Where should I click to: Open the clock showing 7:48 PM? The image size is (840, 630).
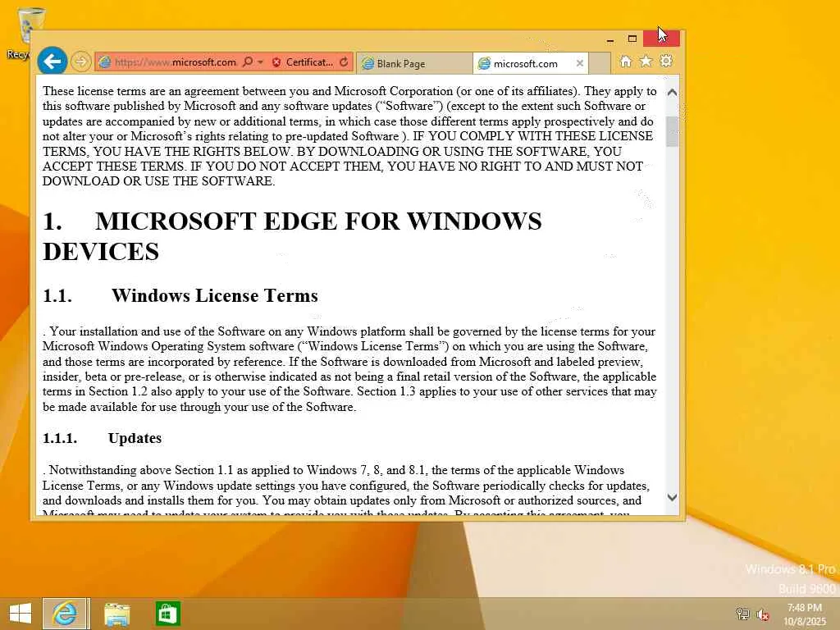[x=804, y=614]
